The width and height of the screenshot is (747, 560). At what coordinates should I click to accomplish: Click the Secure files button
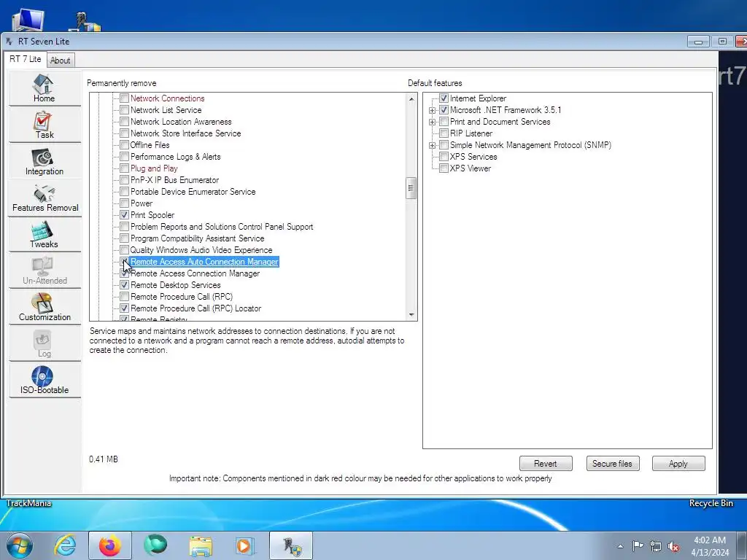612,463
